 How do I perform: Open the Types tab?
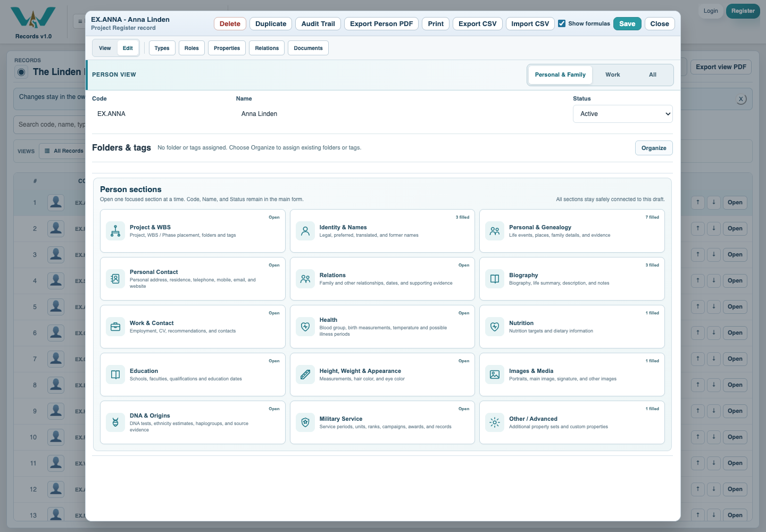(162, 48)
